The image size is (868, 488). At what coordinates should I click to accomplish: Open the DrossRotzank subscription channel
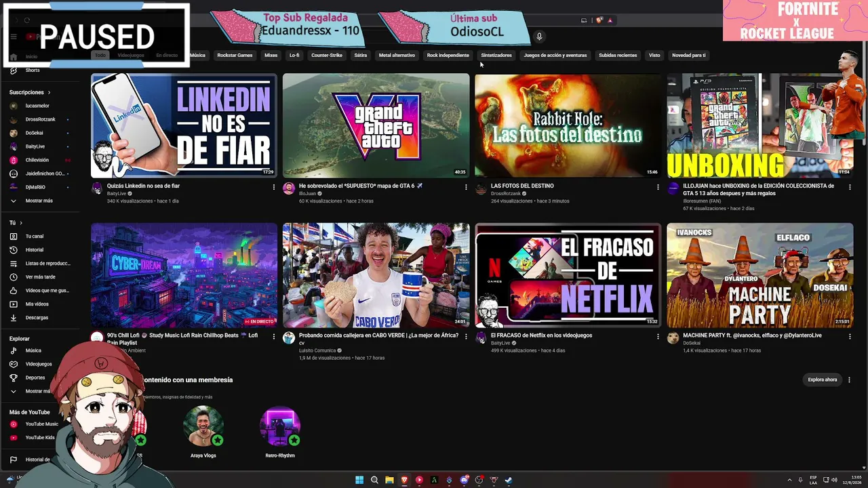[x=40, y=120]
